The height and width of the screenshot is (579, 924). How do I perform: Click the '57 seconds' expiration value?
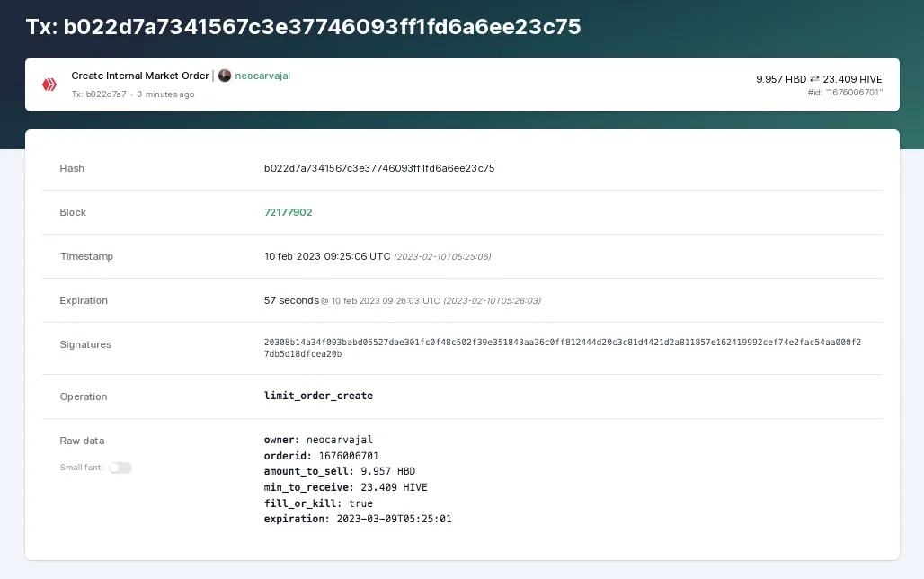(291, 300)
